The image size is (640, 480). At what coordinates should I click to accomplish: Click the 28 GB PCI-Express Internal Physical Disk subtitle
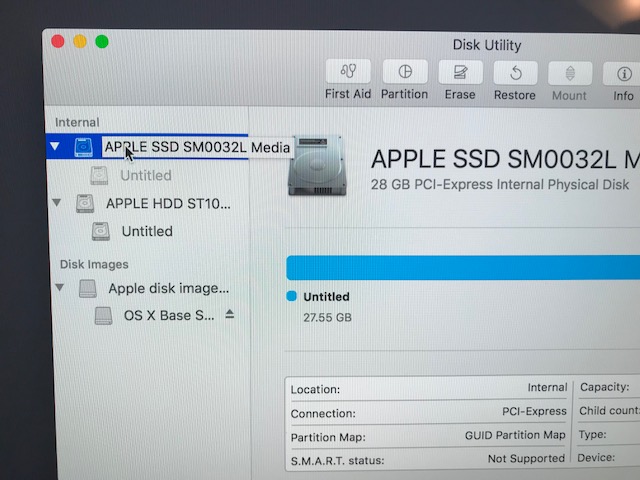click(500, 184)
